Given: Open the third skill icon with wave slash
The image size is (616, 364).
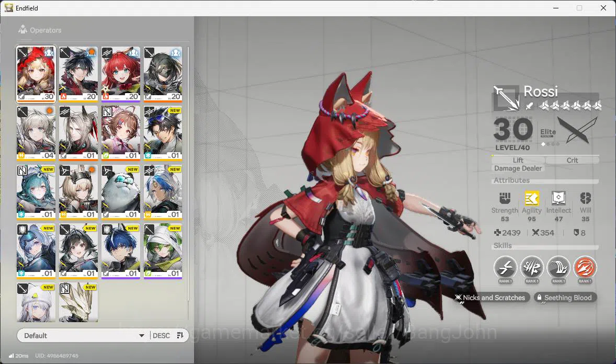Looking at the screenshot, I should pyautogui.click(x=558, y=268).
